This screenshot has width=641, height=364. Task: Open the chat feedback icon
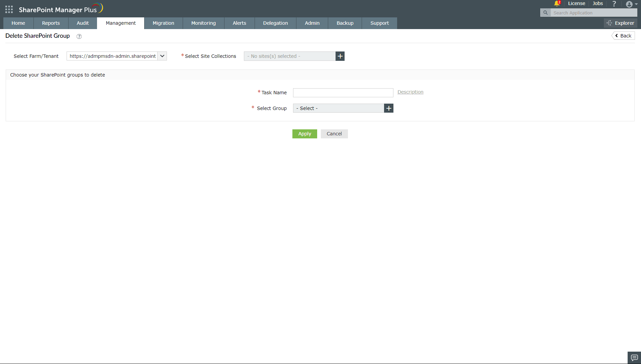tap(634, 358)
